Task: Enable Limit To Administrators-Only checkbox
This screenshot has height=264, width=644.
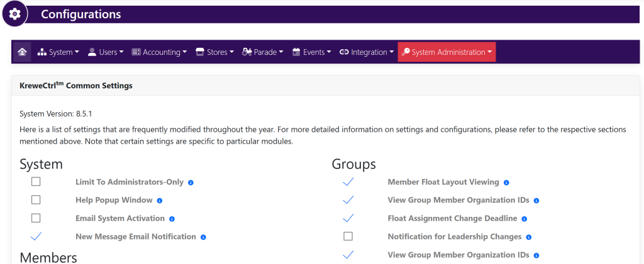Action: coord(36,182)
